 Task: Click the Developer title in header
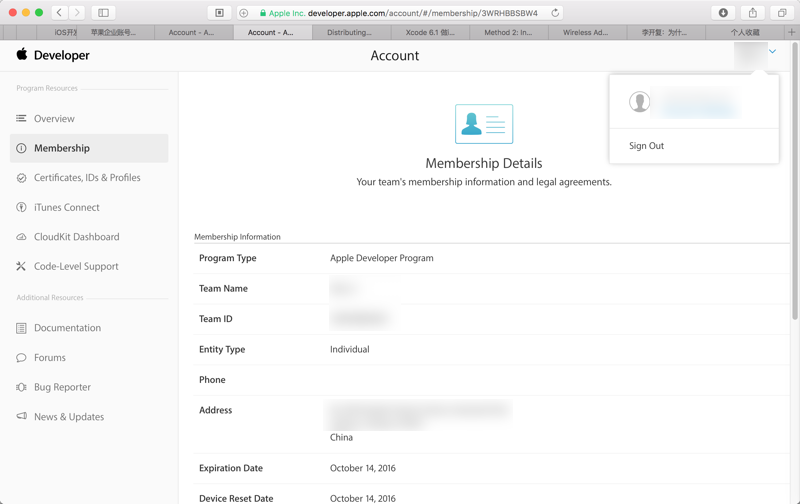(x=62, y=55)
